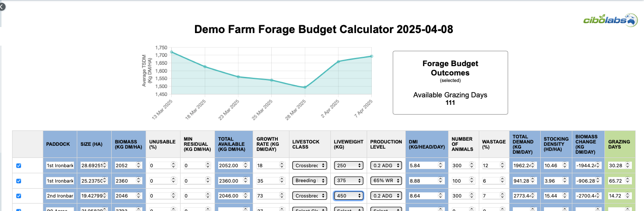Click the biomass field showing 2046
This screenshot has height=211, width=644.
126,196
